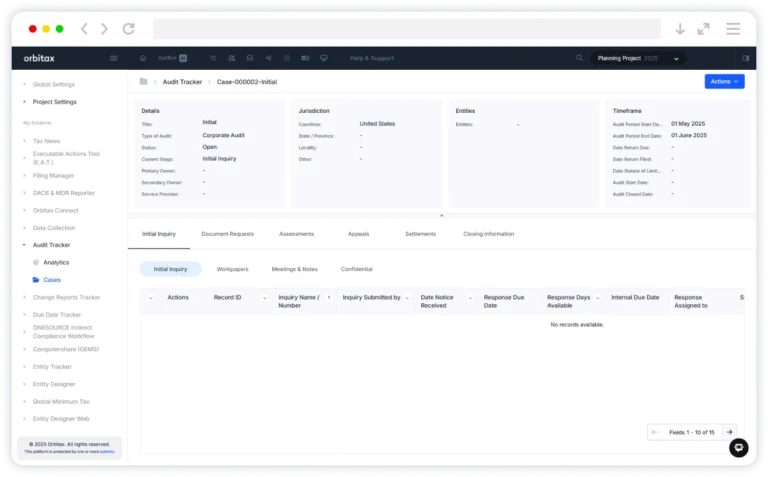
Task: Open Analytics under Audit Tracker
Action: 56,262
